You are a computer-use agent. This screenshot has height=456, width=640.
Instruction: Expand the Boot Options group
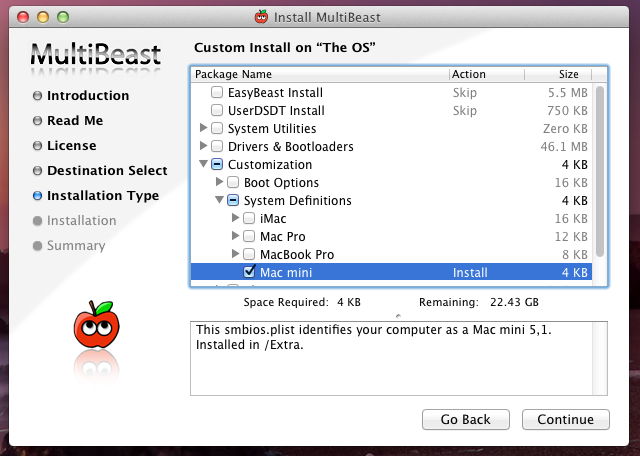219,182
